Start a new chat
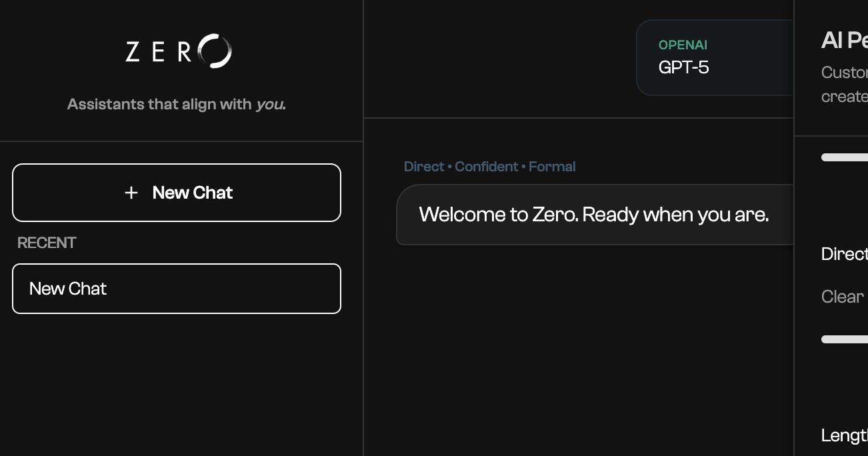This screenshot has height=456, width=868. (177, 193)
